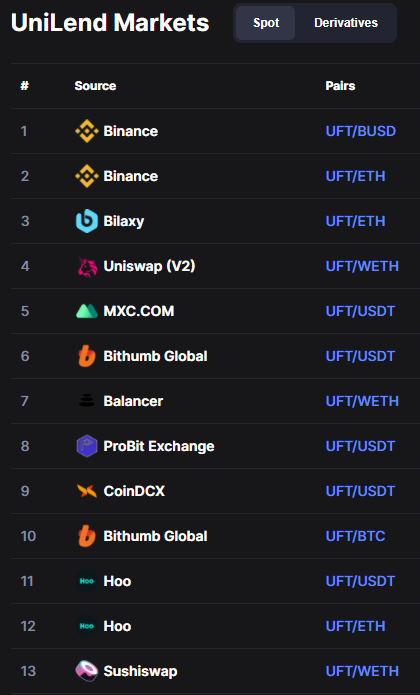Image resolution: width=420 pixels, height=695 pixels.
Task: Click the Sushiswap logo icon
Action: click(x=86, y=671)
